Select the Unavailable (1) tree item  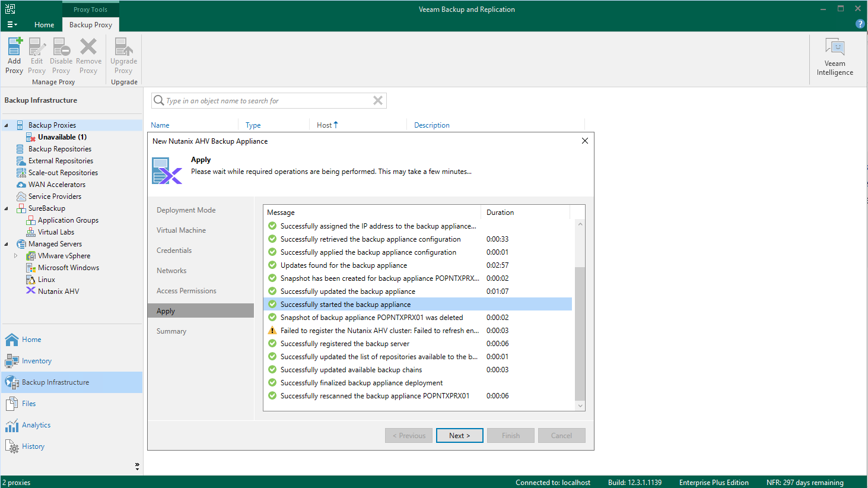coord(62,137)
